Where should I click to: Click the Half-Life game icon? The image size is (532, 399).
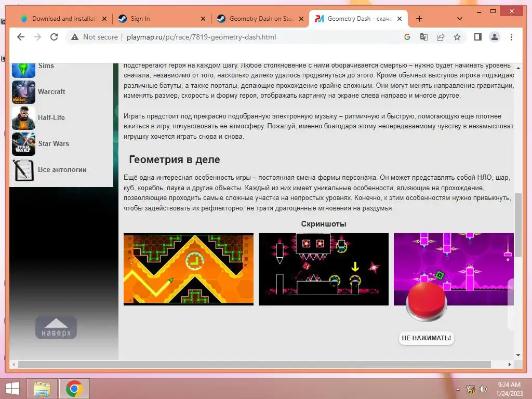tap(23, 118)
